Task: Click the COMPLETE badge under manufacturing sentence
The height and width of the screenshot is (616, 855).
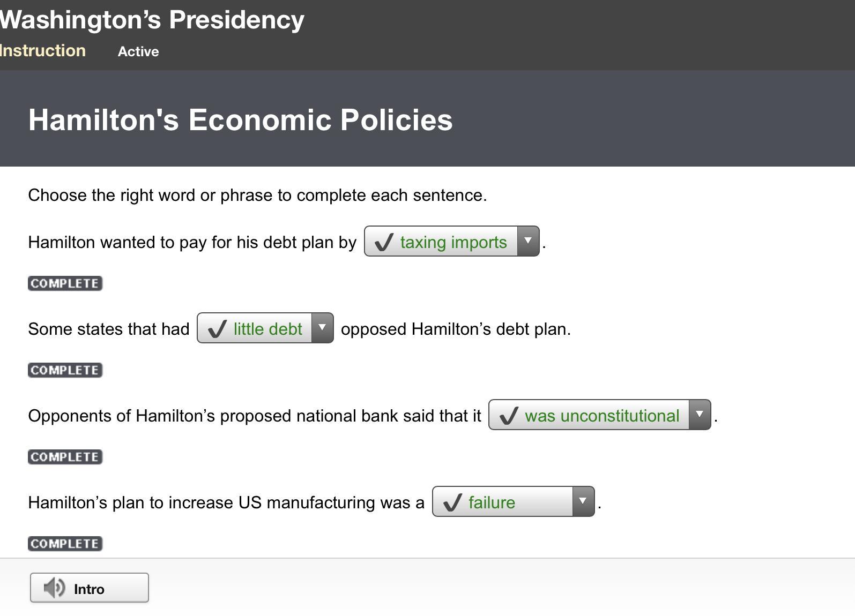Action: [65, 544]
